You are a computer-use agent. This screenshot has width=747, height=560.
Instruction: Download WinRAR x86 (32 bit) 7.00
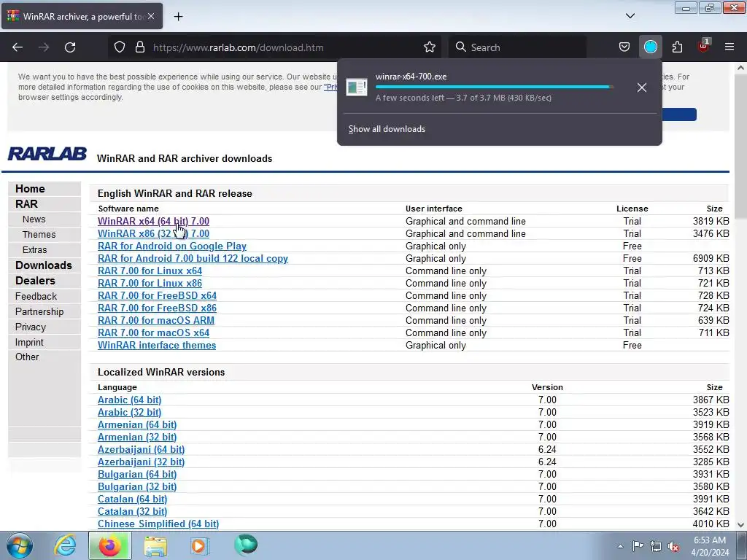153,233
